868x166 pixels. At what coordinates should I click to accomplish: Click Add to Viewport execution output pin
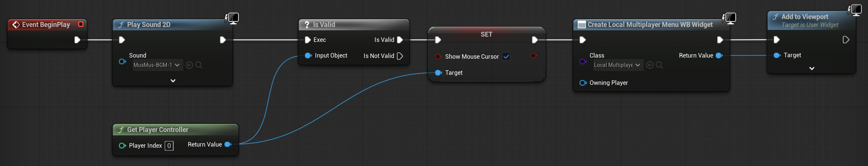(x=846, y=40)
